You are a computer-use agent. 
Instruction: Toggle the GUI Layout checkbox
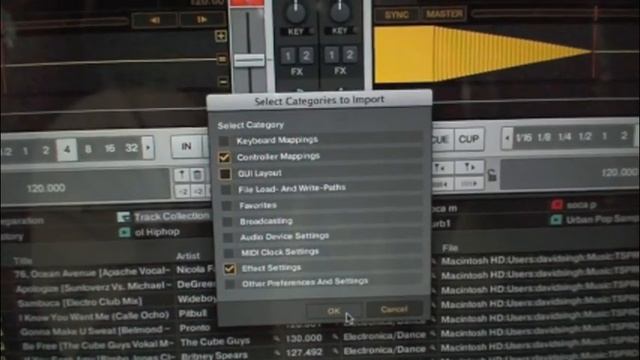coord(224,174)
